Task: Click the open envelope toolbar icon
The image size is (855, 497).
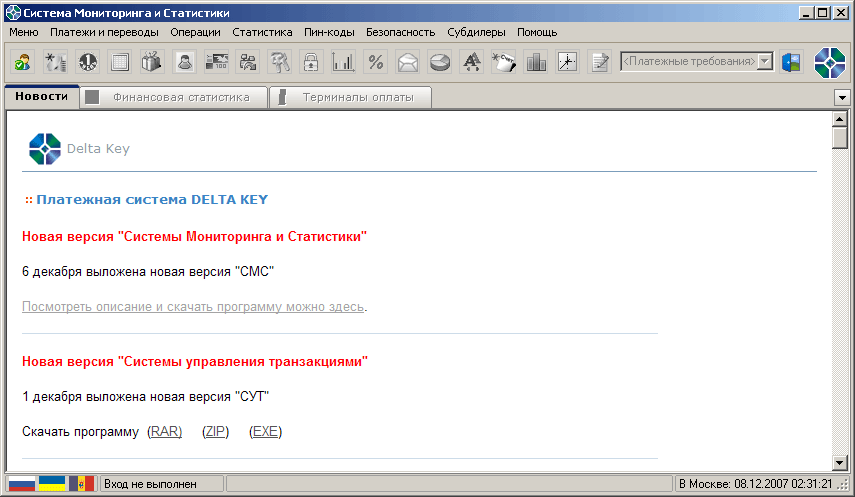Action: (x=407, y=62)
